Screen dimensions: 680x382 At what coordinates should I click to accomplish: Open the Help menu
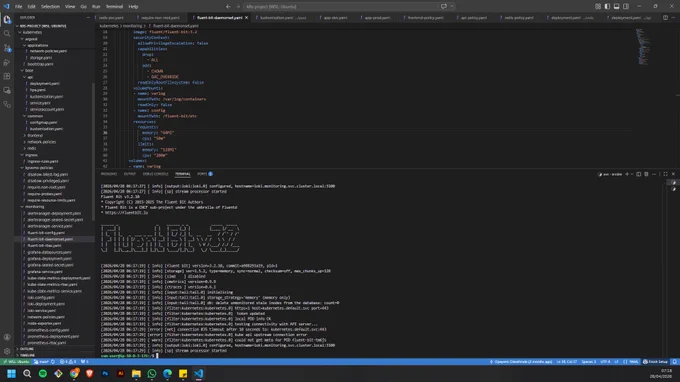[x=133, y=7]
